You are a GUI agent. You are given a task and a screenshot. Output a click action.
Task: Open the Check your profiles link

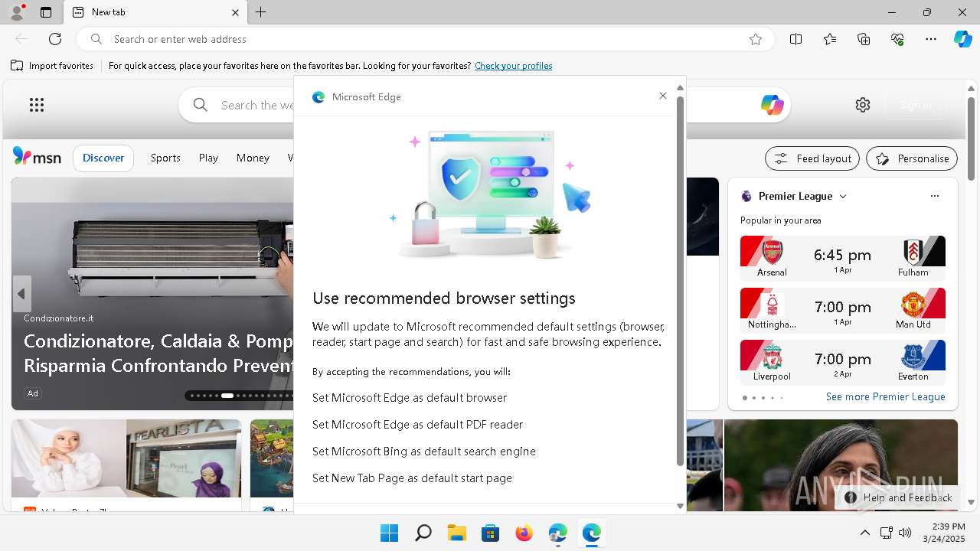click(513, 66)
